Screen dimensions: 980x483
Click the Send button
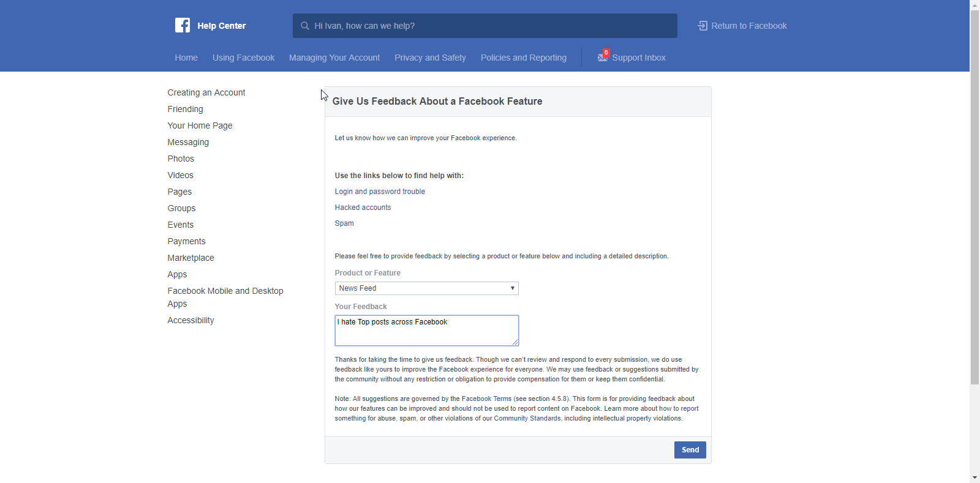pyautogui.click(x=690, y=450)
